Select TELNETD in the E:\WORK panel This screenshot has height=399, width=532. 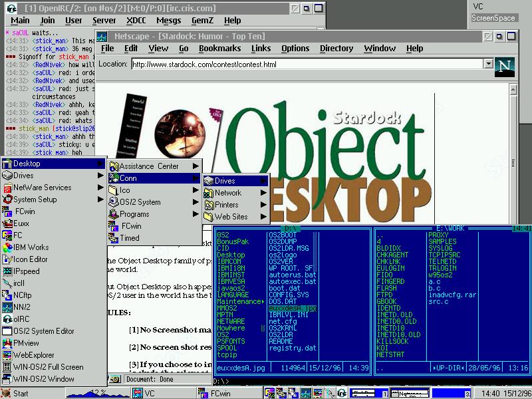point(442,261)
